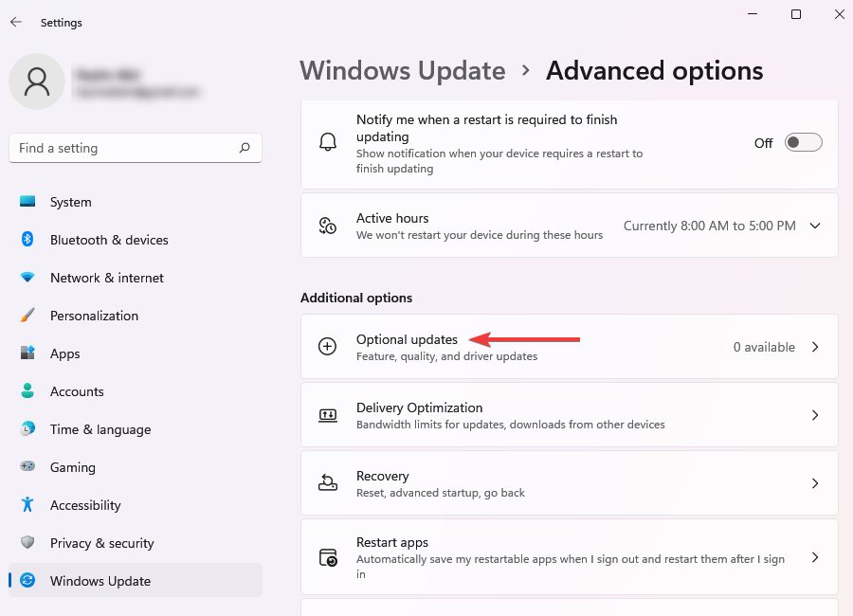Open Personalization settings
Viewport: 853px width, 616px height.
136,316
